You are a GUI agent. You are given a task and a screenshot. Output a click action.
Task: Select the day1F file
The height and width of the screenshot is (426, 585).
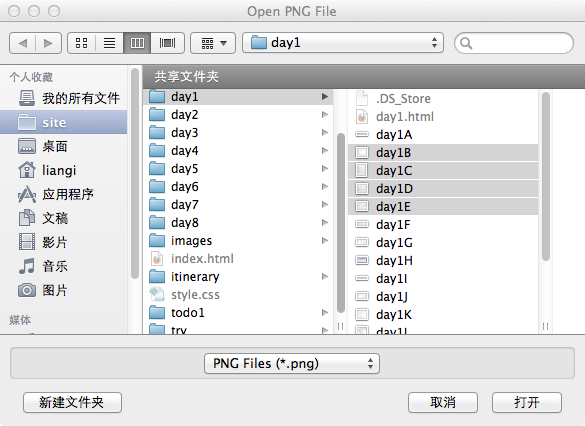(x=443, y=225)
